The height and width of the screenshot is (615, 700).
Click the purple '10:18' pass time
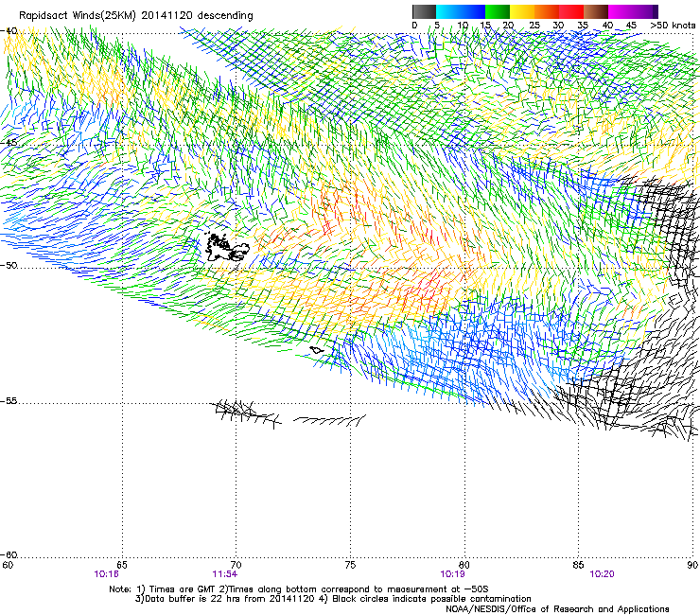(106, 574)
